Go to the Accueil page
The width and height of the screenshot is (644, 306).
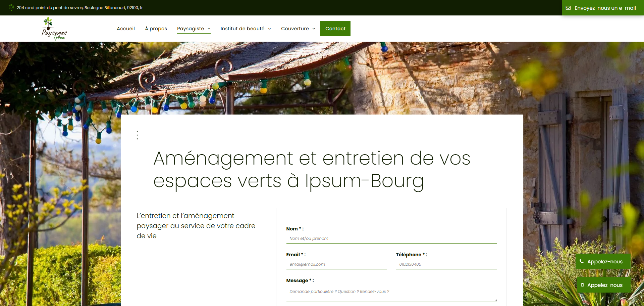pyautogui.click(x=126, y=29)
